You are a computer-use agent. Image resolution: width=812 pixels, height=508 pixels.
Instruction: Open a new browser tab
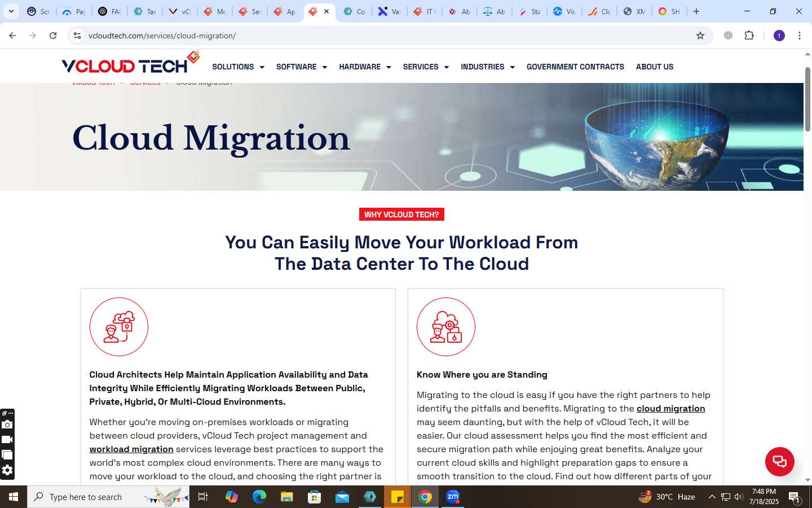[696, 11]
